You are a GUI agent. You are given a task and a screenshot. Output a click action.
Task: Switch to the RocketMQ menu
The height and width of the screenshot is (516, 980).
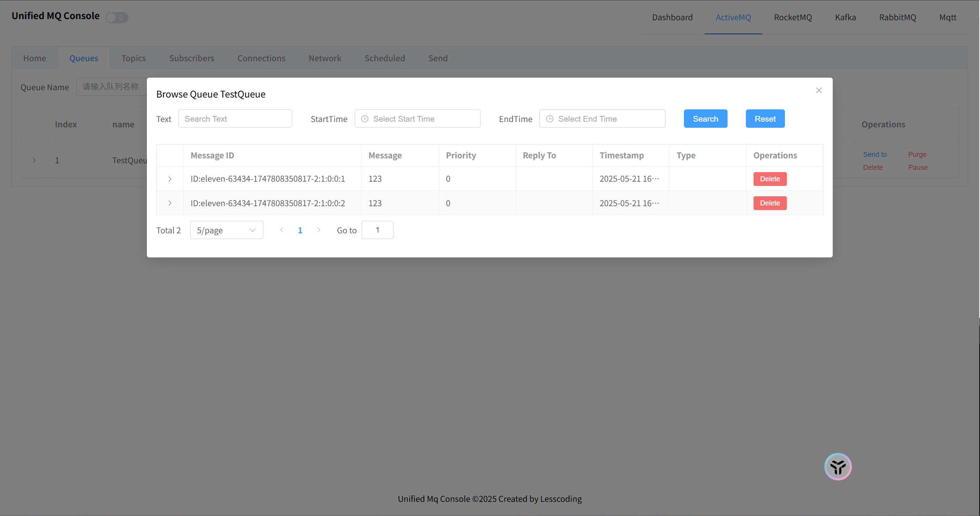(x=793, y=17)
